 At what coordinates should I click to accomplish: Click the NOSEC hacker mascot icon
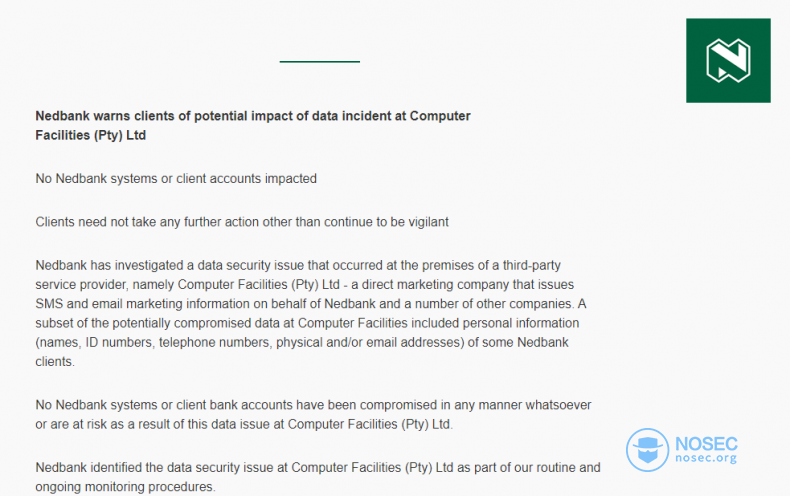pyautogui.click(x=647, y=450)
